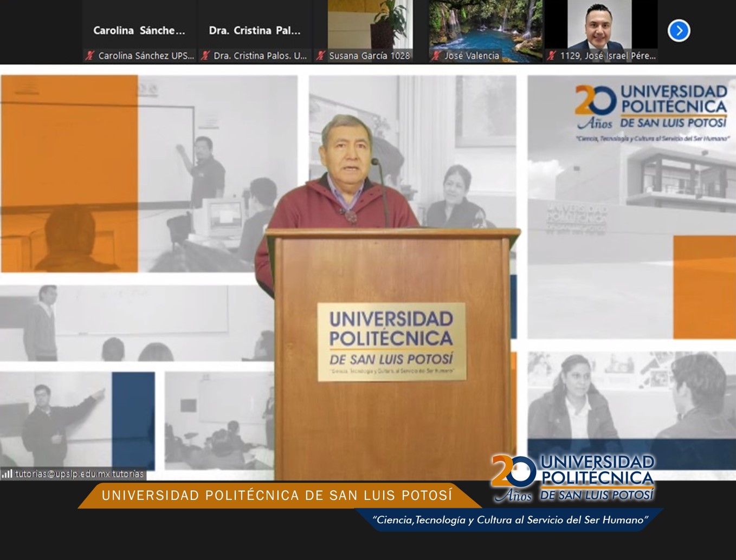
Task: Click the network signal strength bars icon
Action: point(7,474)
